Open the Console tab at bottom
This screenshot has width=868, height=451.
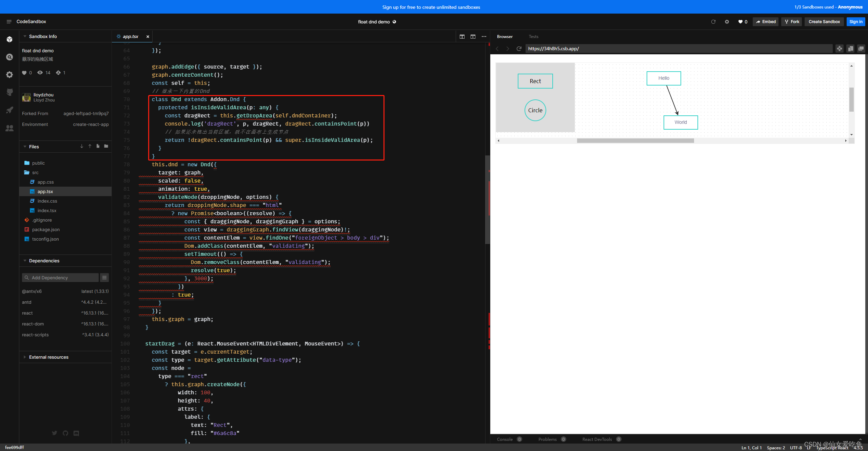[x=505, y=439]
